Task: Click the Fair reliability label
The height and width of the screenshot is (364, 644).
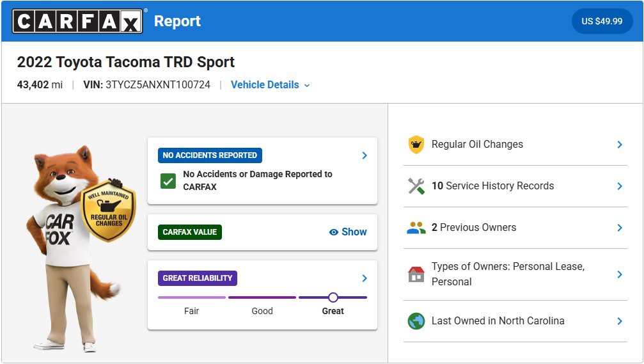Action: tap(191, 311)
